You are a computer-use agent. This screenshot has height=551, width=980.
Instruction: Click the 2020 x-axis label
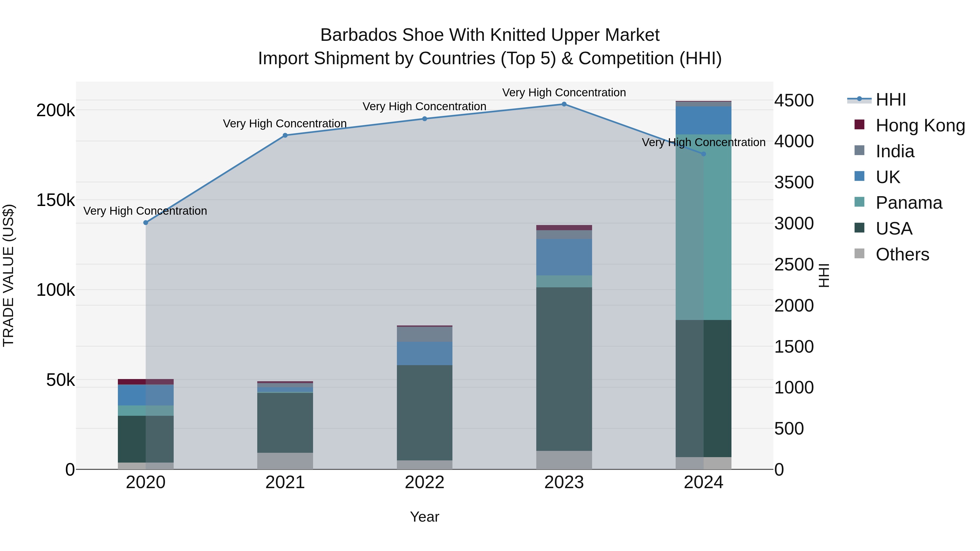pos(146,482)
